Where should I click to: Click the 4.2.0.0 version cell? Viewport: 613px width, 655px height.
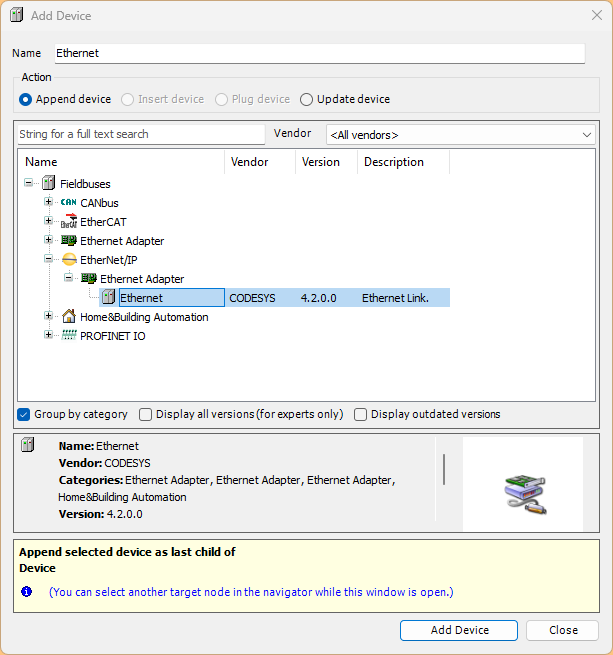[319, 298]
